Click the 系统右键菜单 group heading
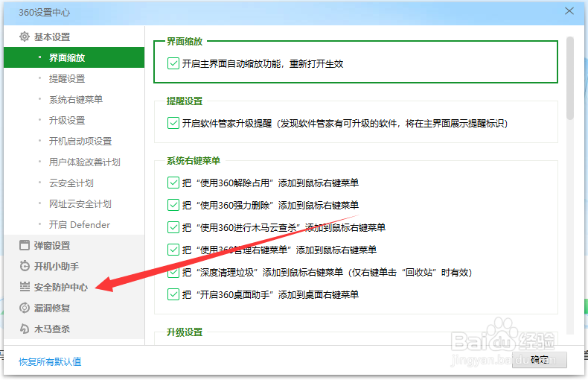The image size is (588, 380). pyautogui.click(x=194, y=161)
